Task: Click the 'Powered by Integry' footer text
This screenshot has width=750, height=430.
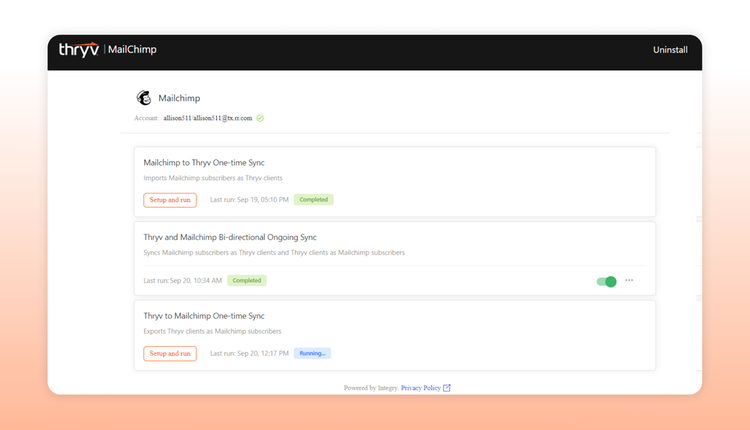Action: pos(371,388)
